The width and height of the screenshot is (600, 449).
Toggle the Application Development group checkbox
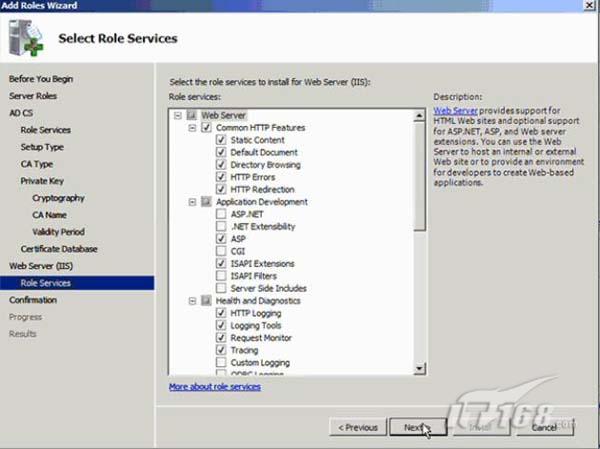click(206, 202)
